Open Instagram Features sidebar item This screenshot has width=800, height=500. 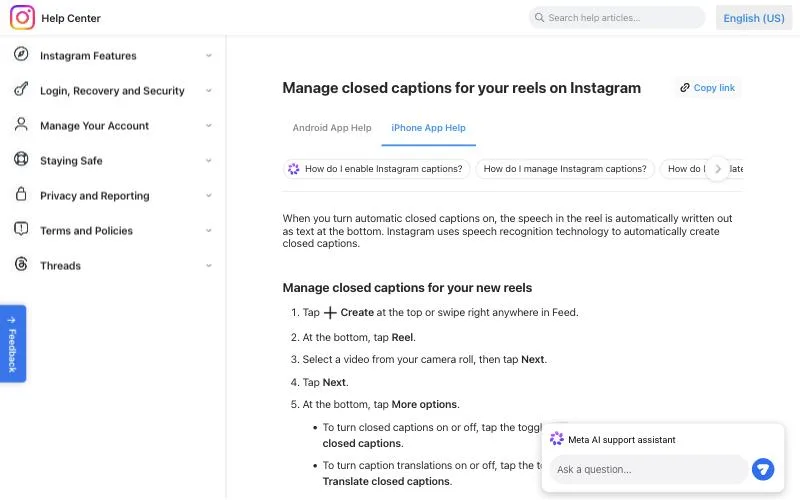(x=88, y=56)
